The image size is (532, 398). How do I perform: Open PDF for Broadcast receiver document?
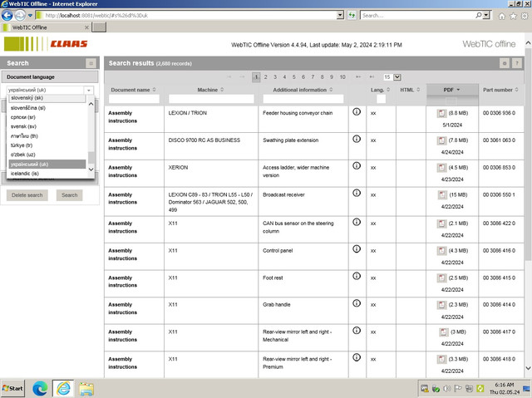pyautogui.click(x=442, y=195)
